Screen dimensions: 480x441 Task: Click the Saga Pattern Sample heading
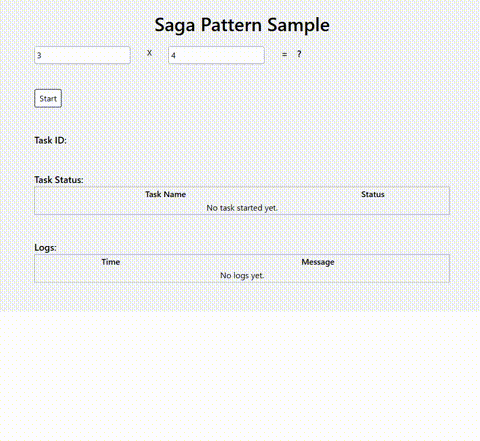click(x=242, y=25)
